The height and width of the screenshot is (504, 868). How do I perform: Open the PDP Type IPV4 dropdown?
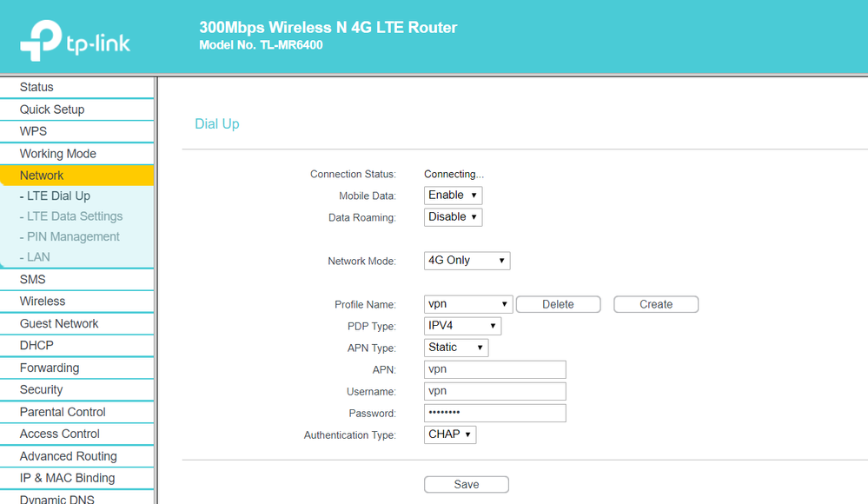(462, 327)
